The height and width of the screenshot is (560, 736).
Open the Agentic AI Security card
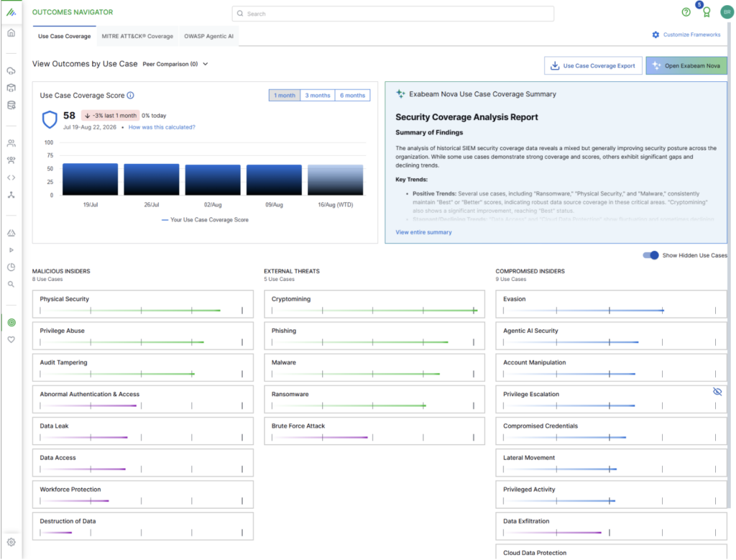(611, 336)
